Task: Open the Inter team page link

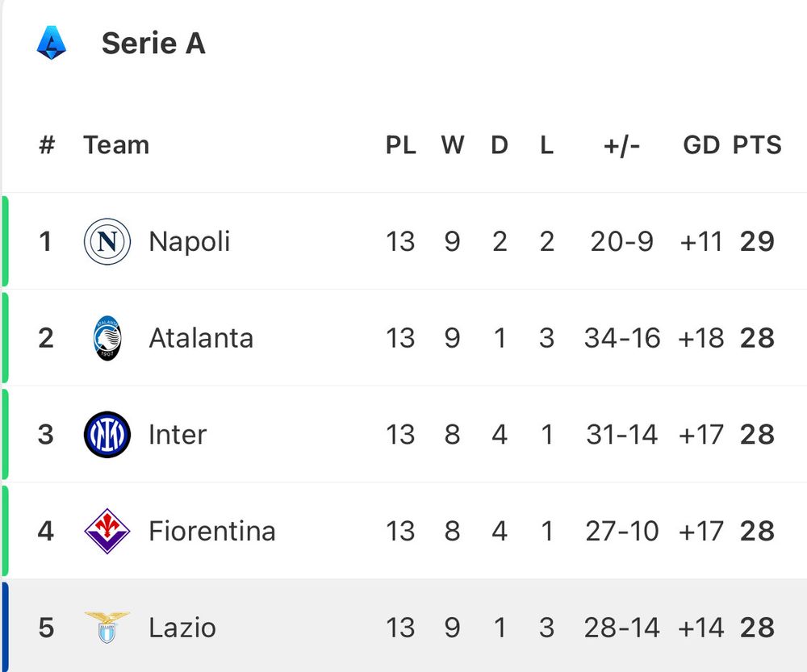Action: click(178, 435)
